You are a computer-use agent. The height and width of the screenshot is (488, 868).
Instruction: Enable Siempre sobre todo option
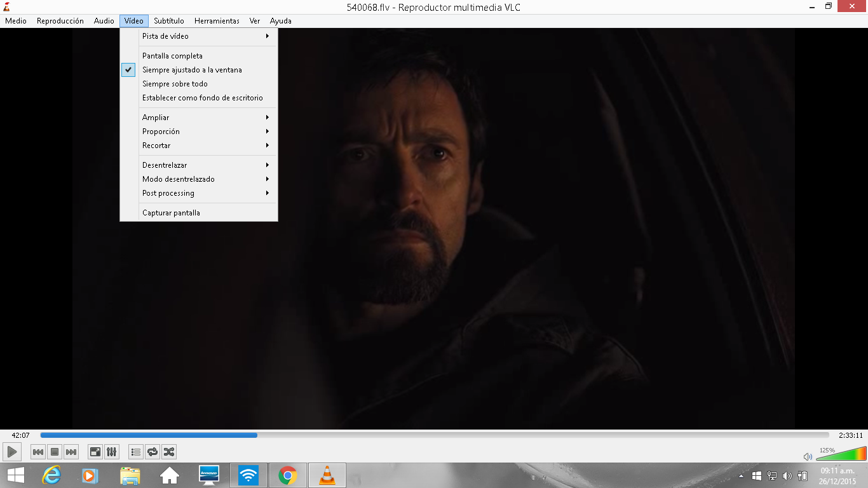coord(199,84)
